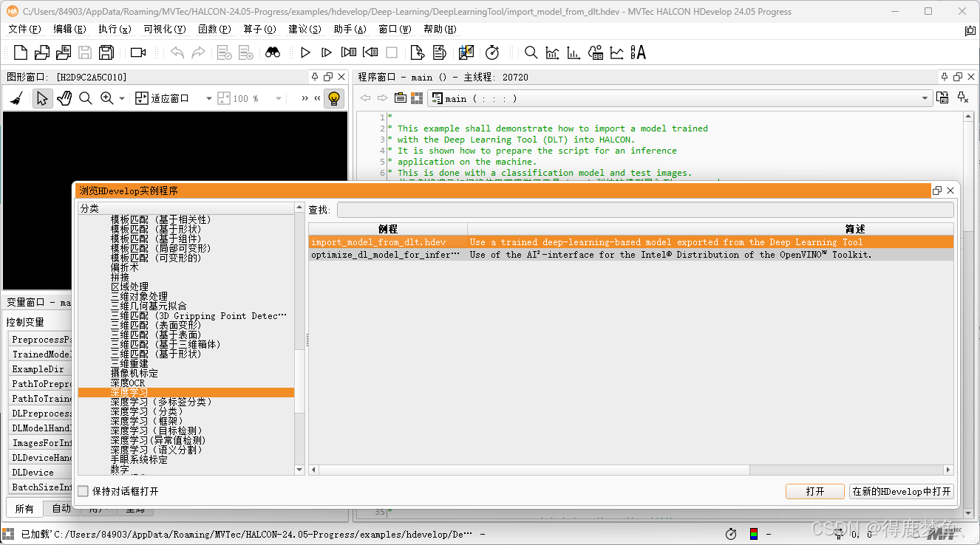Click the example table horizontal scrollbar
The width and height of the screenshot is (980, 545).
click(534, 470)
